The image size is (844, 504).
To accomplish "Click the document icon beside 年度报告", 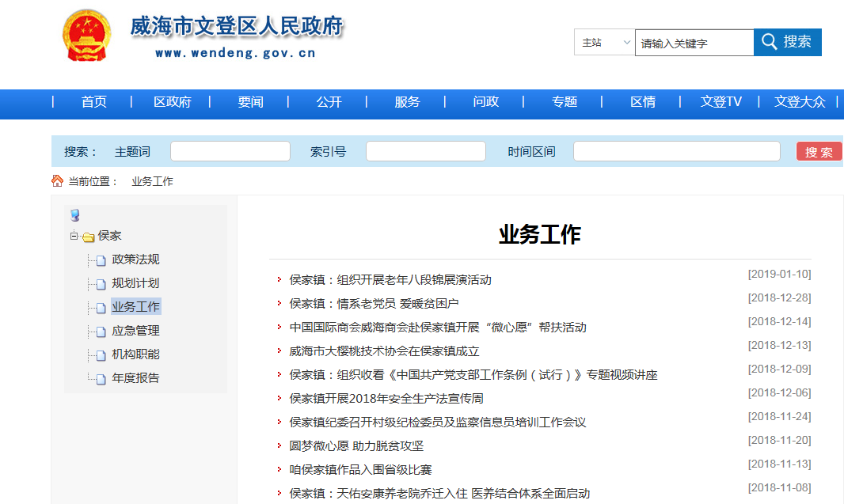I will [x=101, y=379].
